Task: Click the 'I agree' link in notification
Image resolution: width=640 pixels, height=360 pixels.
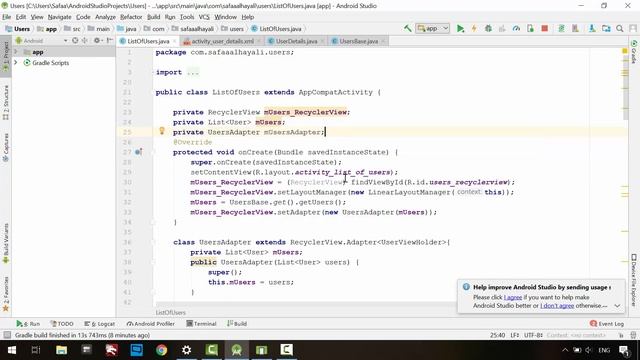Action: tap(513, 297)
